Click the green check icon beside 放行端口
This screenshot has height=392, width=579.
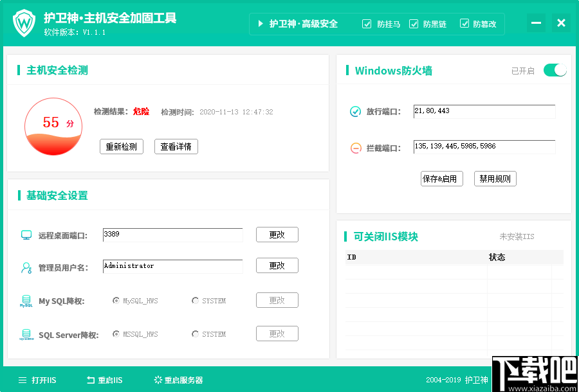(355, 111)
